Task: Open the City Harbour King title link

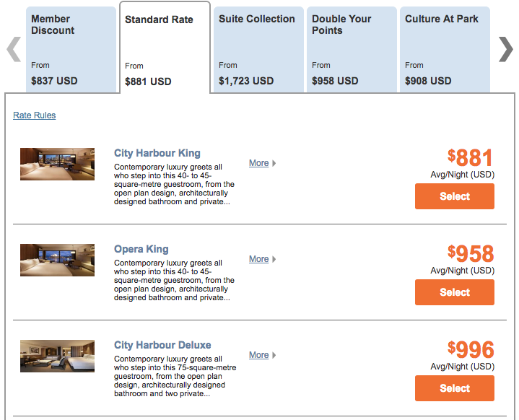Action: point(157,153)
